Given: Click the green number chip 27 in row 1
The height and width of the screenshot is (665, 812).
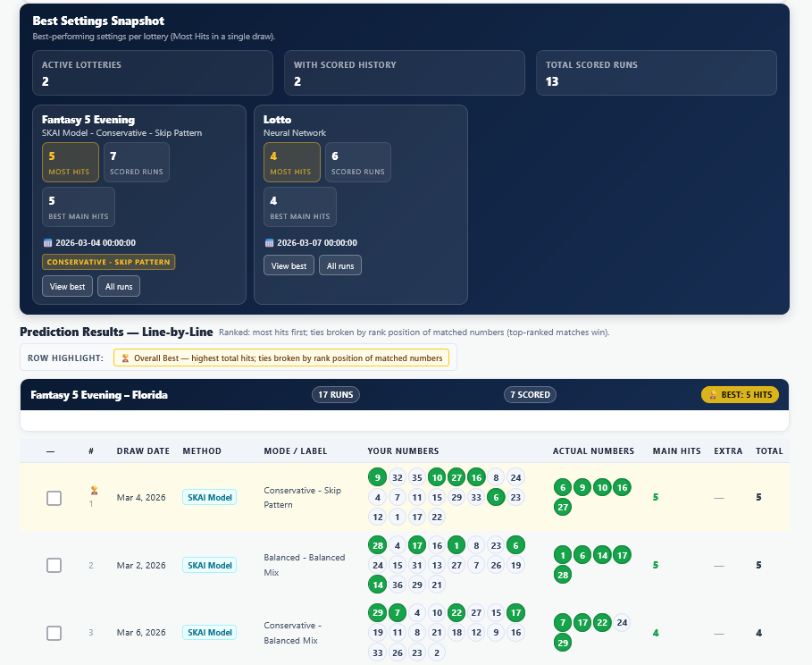Looking at the screenshot, I should point(456,477).
